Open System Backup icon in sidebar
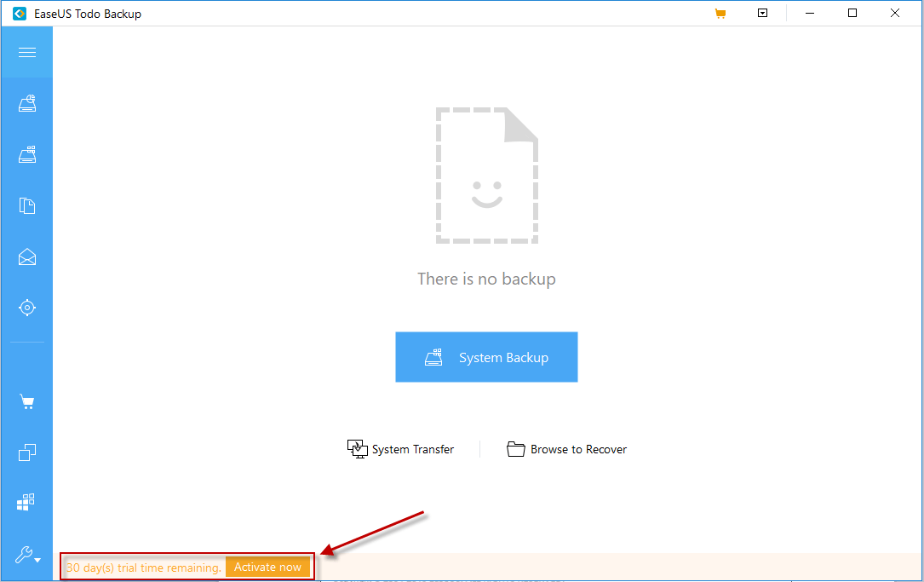The height and width of the screenshot is (582, 924). (x=27, y=154)
